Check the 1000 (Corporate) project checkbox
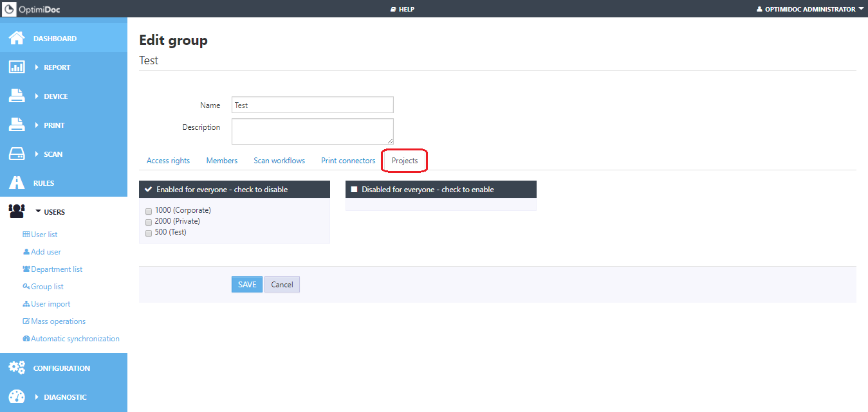Screen dimensions: 868x412 pos(149,211)
